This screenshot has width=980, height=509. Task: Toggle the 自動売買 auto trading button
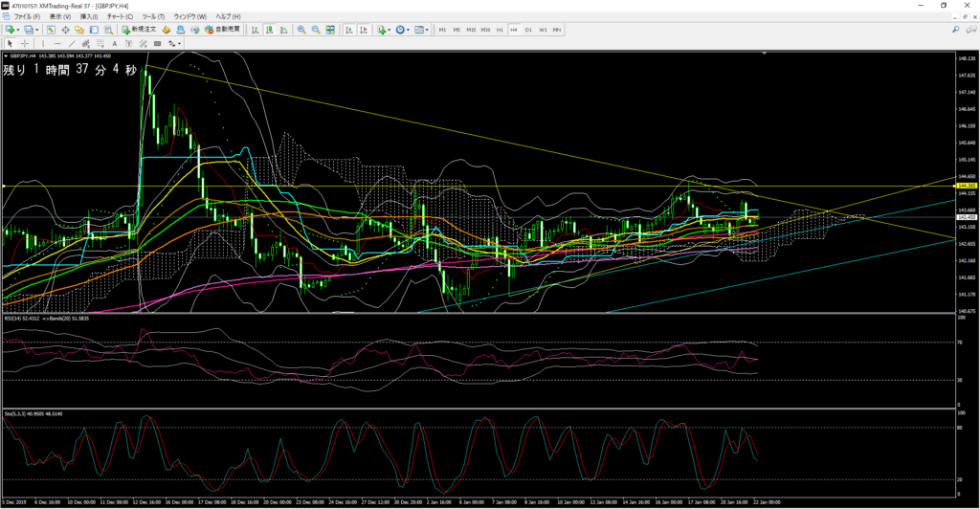point(222,30)
